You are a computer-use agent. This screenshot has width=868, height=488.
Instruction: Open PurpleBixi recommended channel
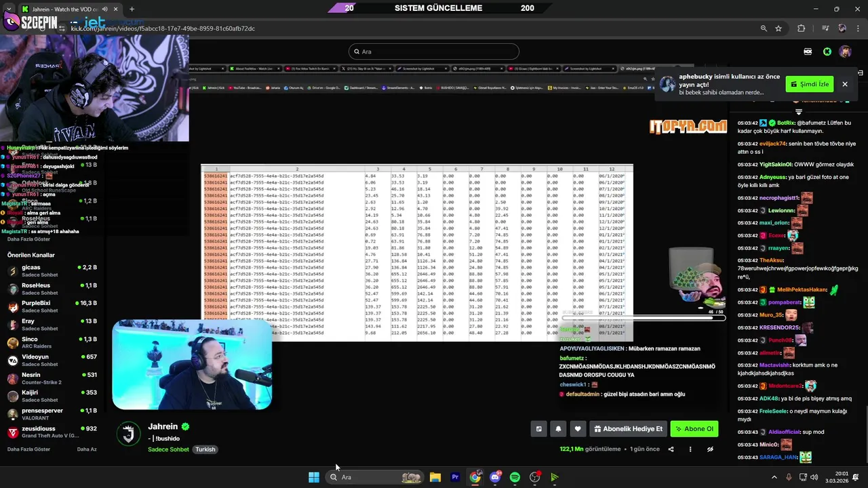(52, 306)
